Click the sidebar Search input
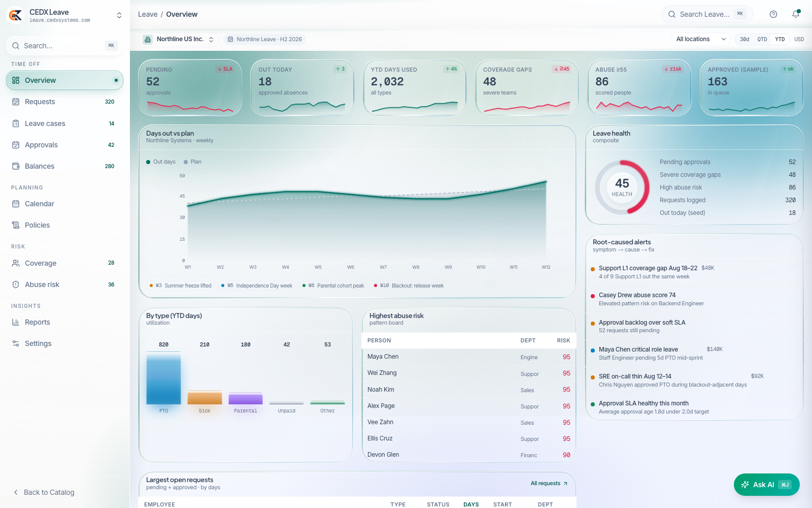This screenshot has height=508, width=812. 64,46
